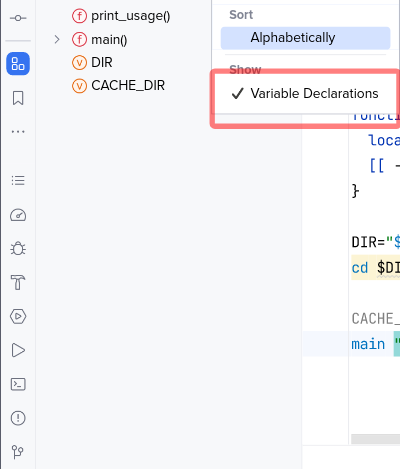The height and width of the screenshot is (469, 400).
Task: Select main() in Structure tree
Action: click(x=109, y=40)
